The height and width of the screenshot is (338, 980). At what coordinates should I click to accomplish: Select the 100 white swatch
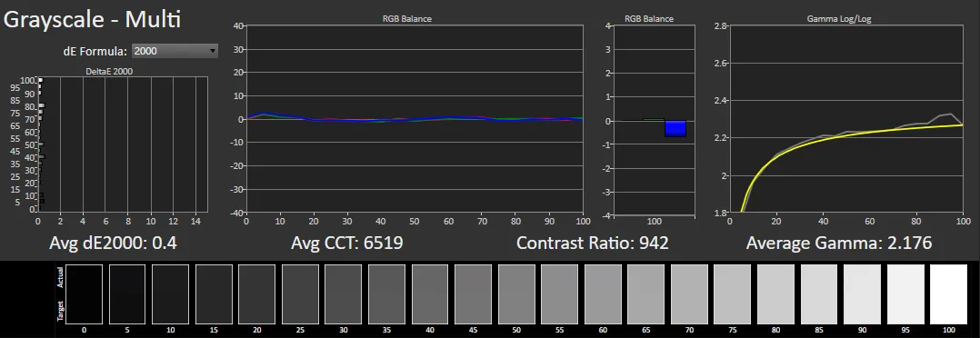[948, 293]
